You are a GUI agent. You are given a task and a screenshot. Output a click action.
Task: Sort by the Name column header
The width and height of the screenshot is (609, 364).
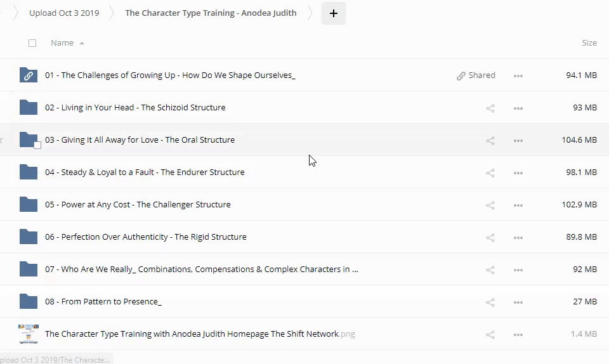click(62, 43)
